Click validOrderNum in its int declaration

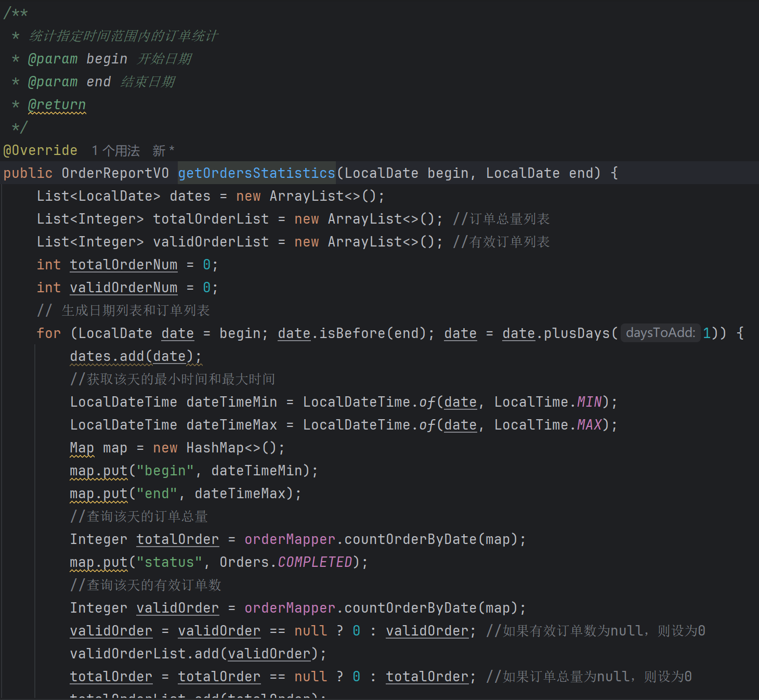point(124,288)
